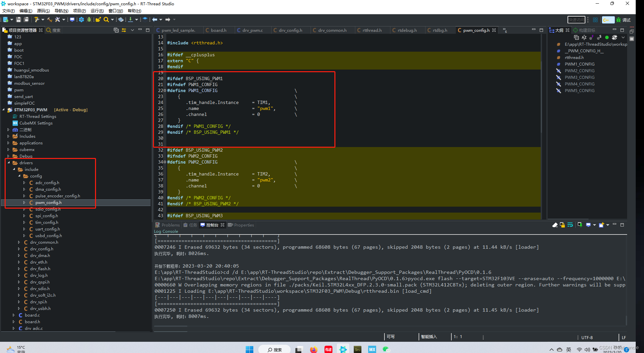Pin the Console view with the pin icon

click(580, 225)
